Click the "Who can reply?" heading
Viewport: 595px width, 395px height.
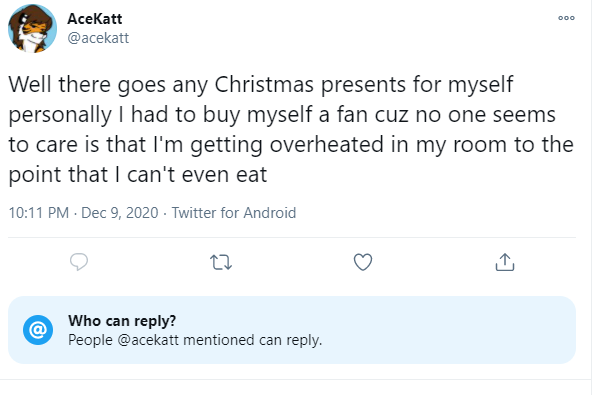click(x=122, y=321)
